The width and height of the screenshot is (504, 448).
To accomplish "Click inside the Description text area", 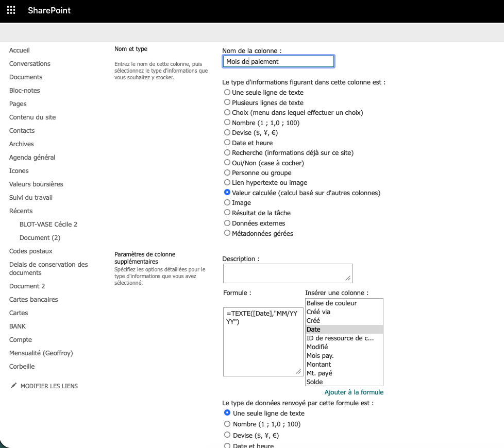I will click(288, 273).
